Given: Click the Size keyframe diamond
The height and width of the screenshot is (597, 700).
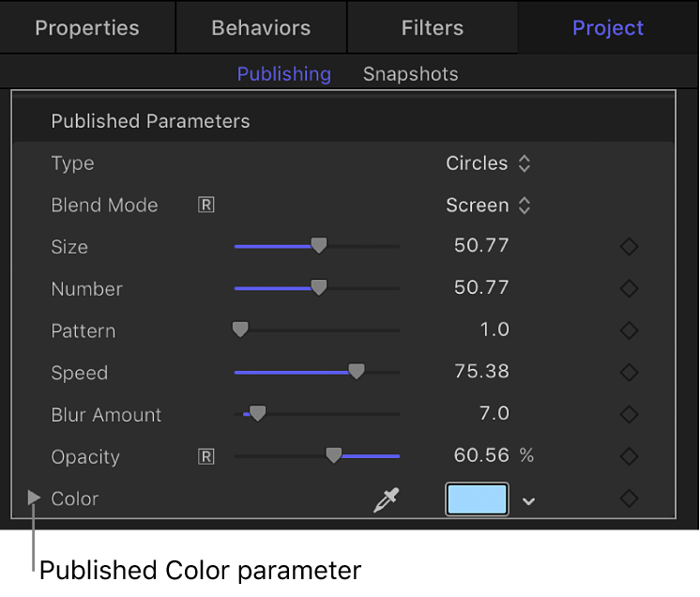Looking at the screenshot, I should pyautogui.click(x=629, y=247).
